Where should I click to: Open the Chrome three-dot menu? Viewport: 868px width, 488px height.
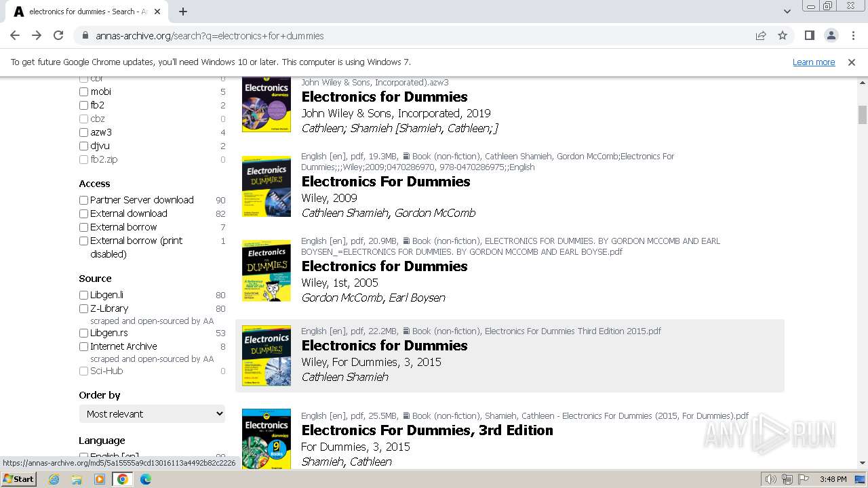click(x=852, y=36)
